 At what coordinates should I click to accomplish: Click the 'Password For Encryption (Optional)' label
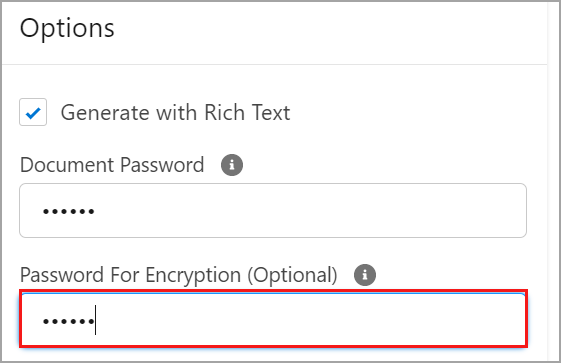tap(179, 275)
